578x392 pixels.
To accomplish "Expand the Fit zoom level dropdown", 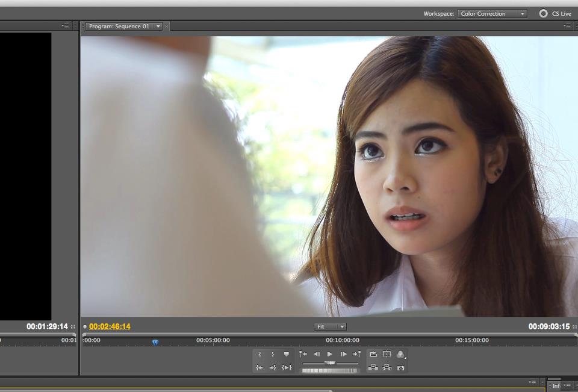I will click(330, 327).
